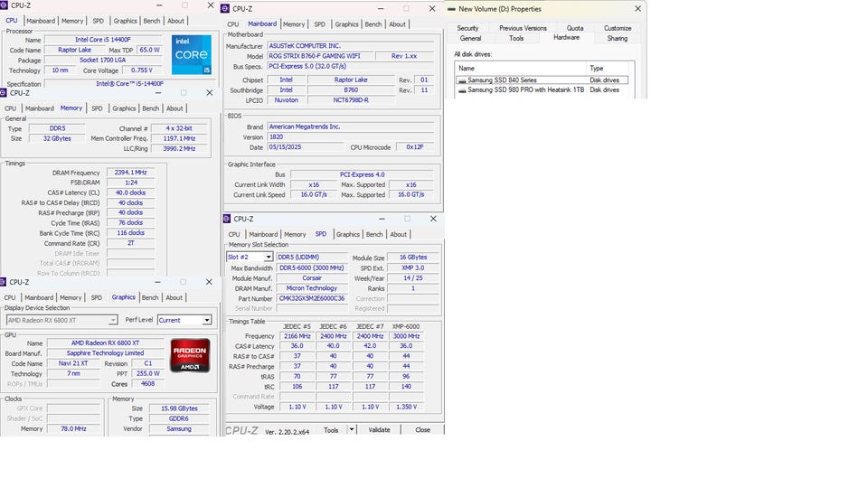
Task: Open the Previous Versions tab
Action: (x=523, y=28)
